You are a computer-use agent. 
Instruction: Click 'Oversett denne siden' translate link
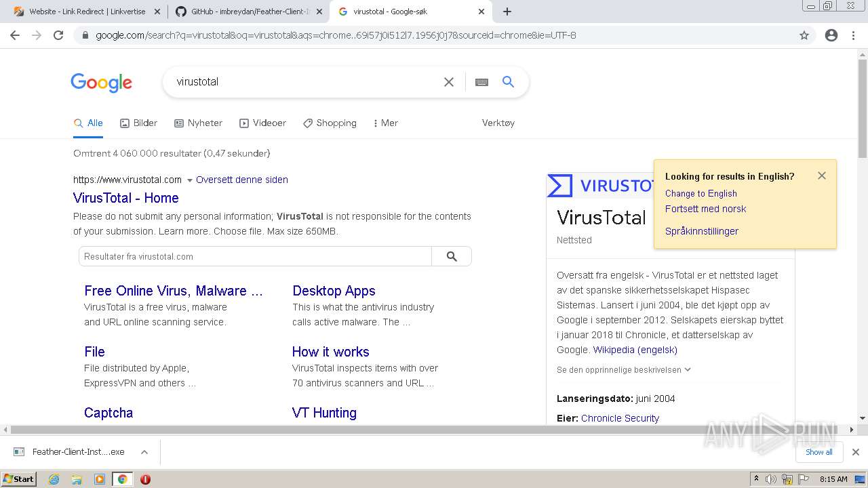tap(242, 180)
